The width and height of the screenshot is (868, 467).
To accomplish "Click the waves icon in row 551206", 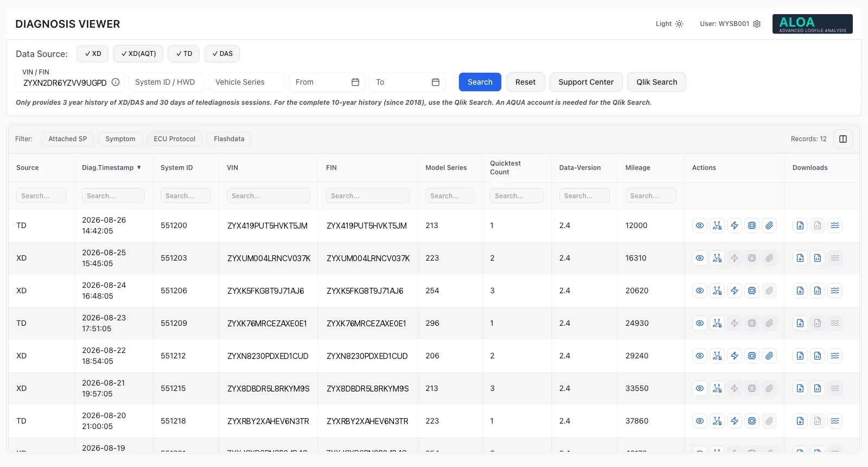I will pos(835,291).
